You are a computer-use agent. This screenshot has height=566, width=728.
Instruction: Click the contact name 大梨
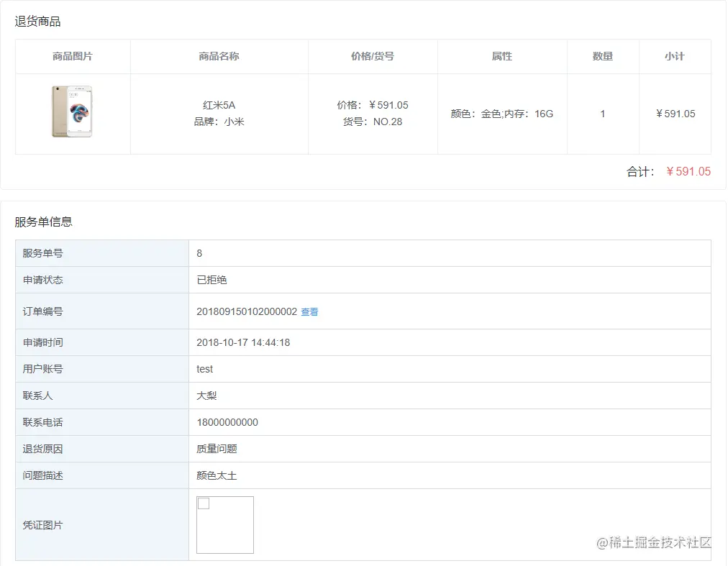tap(206, 396)
